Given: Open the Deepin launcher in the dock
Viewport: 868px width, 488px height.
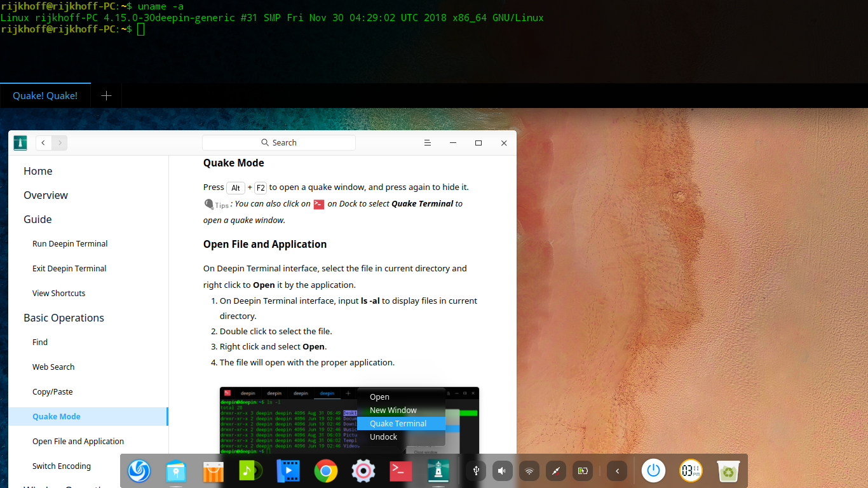Looking at the screenshot, I should click(139, 471).
